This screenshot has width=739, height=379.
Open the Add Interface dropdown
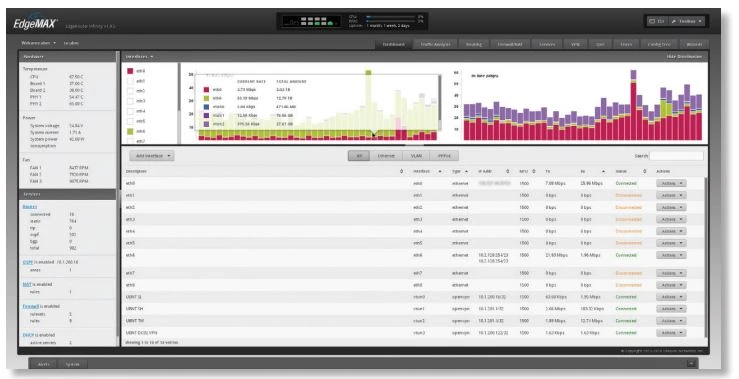tap(152, 156)
